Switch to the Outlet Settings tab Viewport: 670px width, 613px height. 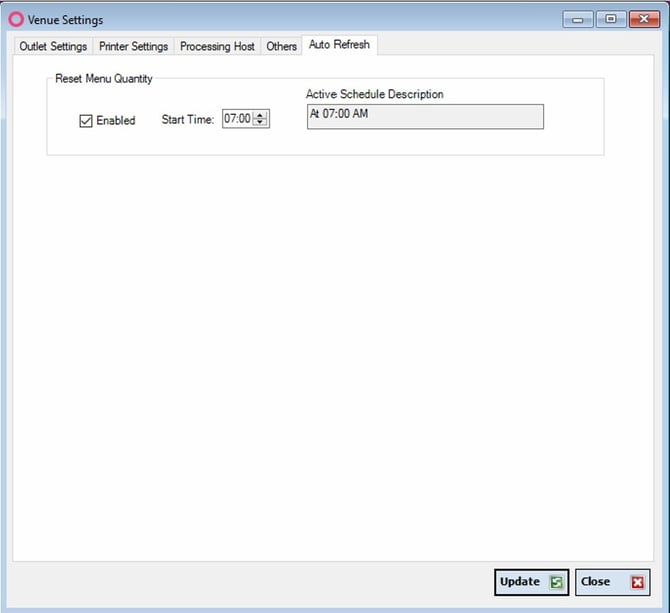[x=53, y=46]
